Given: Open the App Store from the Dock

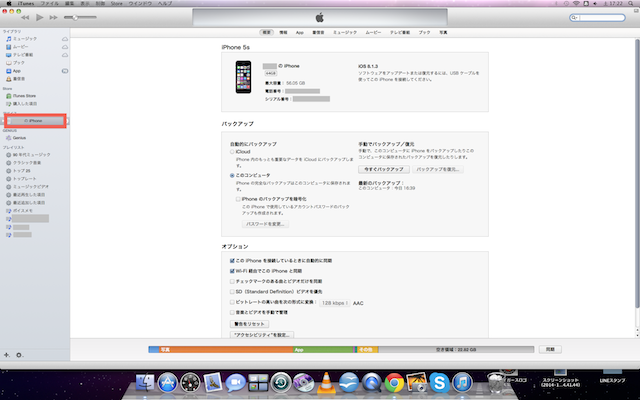Looking at the screenshot, I should coord(168,383).
